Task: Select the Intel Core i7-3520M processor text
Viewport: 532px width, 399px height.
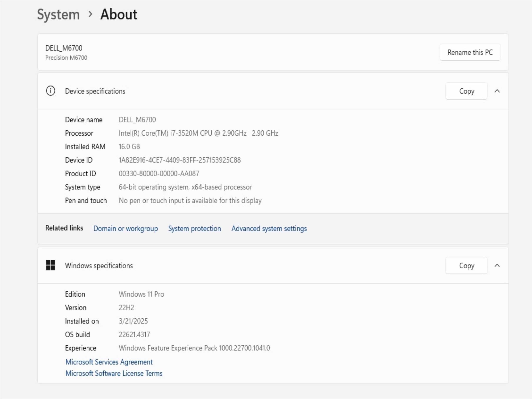Action: coord(198,133)
